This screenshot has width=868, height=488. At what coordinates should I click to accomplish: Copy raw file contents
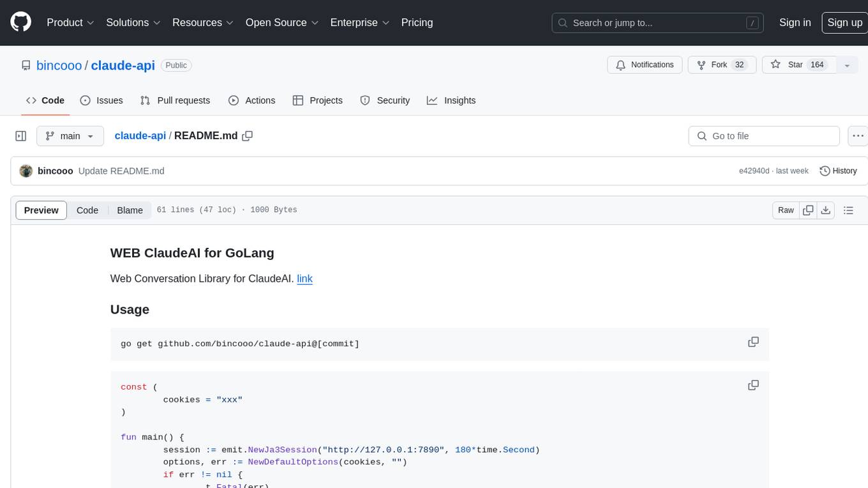pyautogui.click(x=808, y=210)
